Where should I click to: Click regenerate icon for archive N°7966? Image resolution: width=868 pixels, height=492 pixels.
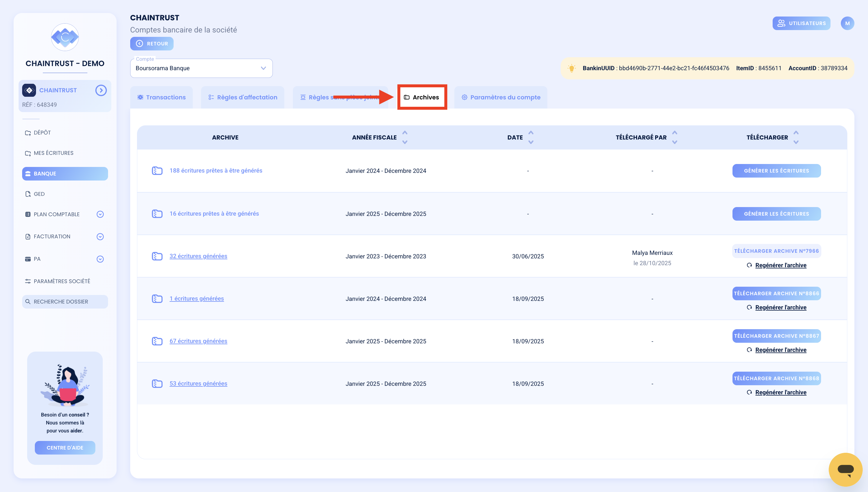pyautogui.click(x=749, y=265)
